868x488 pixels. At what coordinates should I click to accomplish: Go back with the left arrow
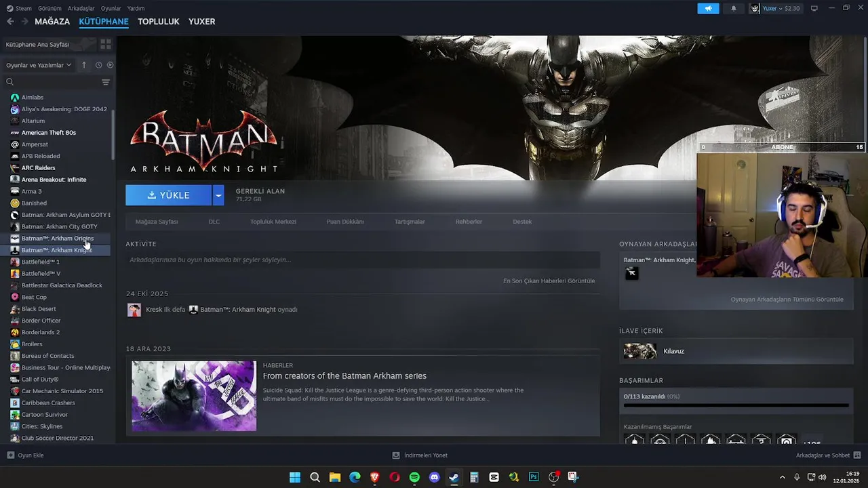point(10,22)
